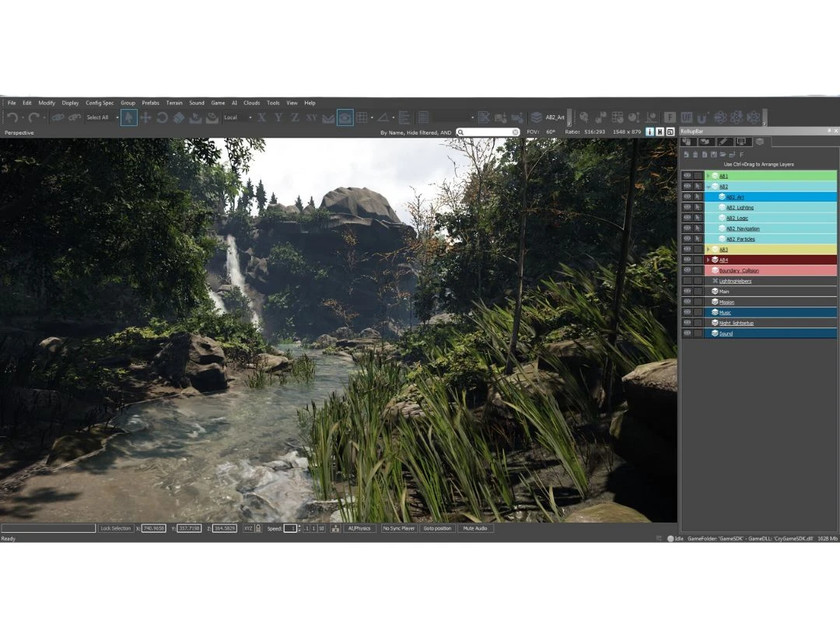Collapse the AB2 layer group

click(708, 187)
